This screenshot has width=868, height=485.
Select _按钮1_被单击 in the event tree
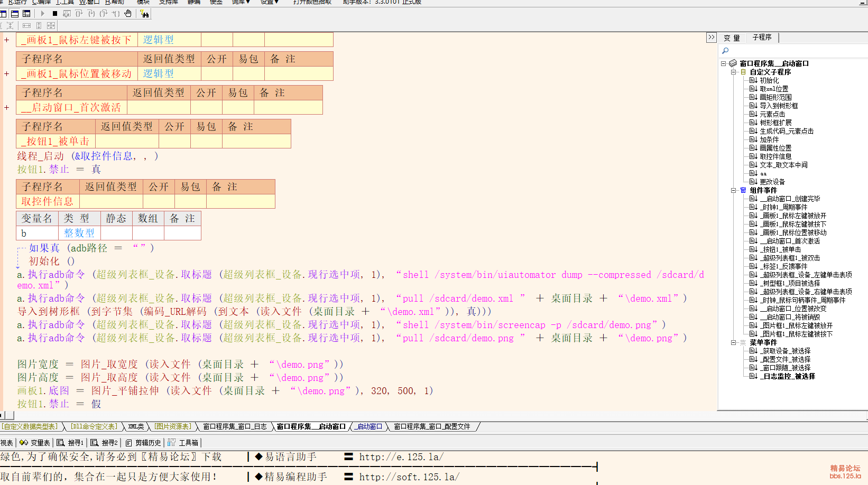(x=780, y=249)
